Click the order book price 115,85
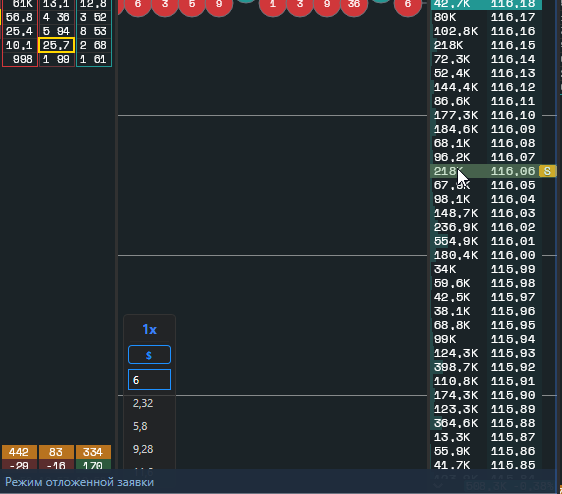 click(x=513, y=465)
